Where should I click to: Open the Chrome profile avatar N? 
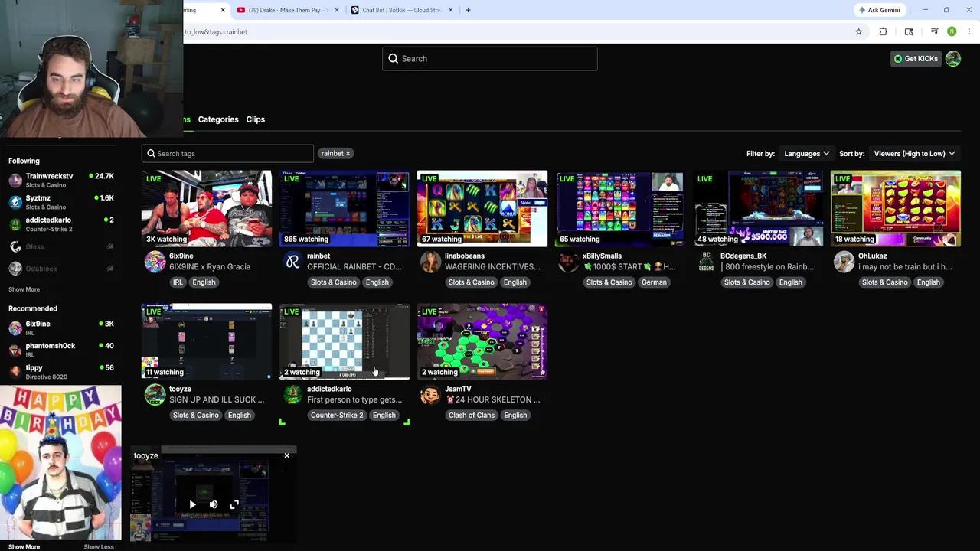(952, 31)
